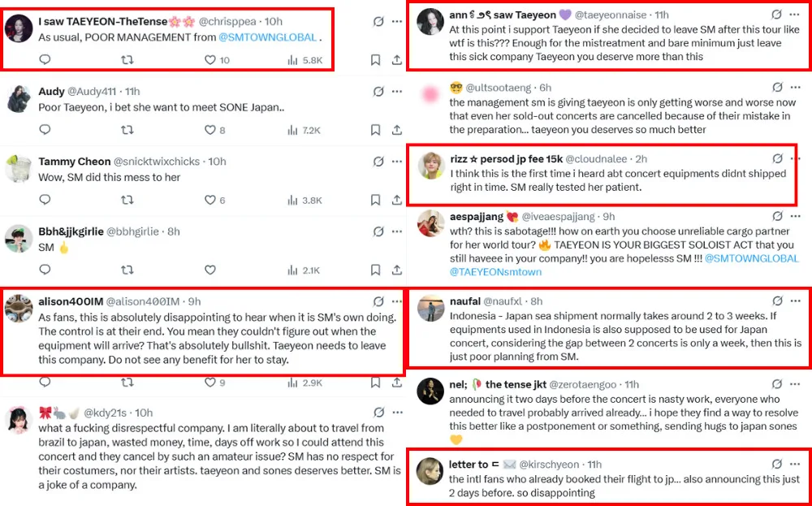Like Audy's tweet about SONE Japan

pyautogui.click(x=209, y=130)
